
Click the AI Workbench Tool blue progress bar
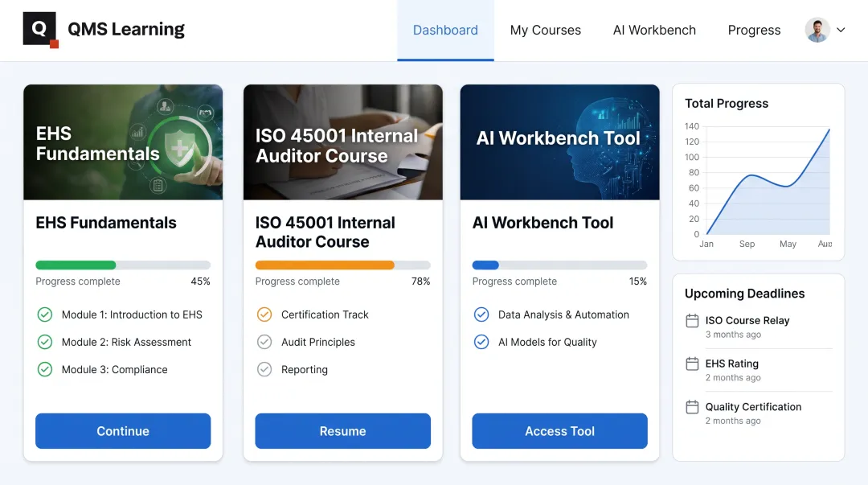coord(559,265)
